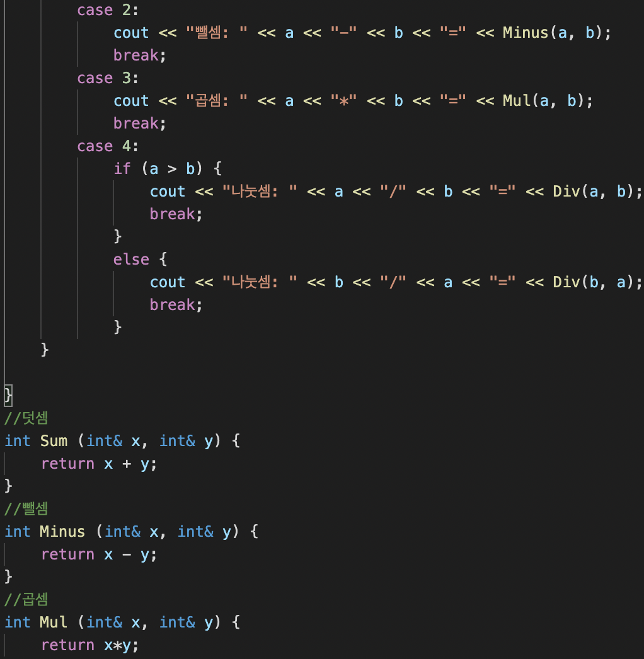This screenshot has height=659, width=644.
Task: Click the "return x + y;" statement
Action: point(99,464)
